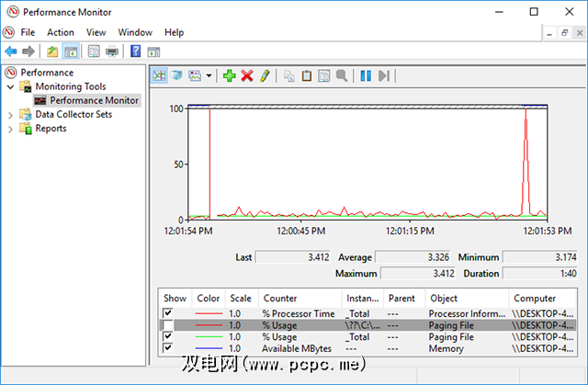Click the green color line of % Usage _Total
This screenshot has height=385, width=588.
point(208,336)
